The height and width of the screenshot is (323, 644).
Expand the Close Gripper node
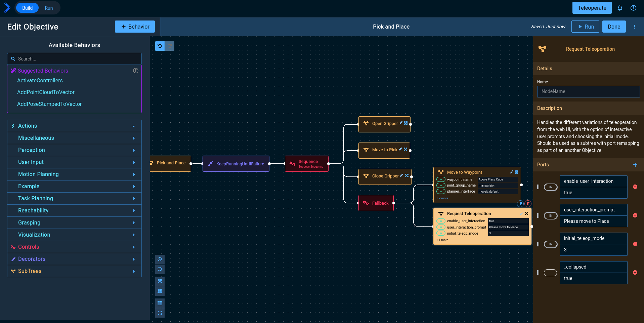(x=407, y=175)
